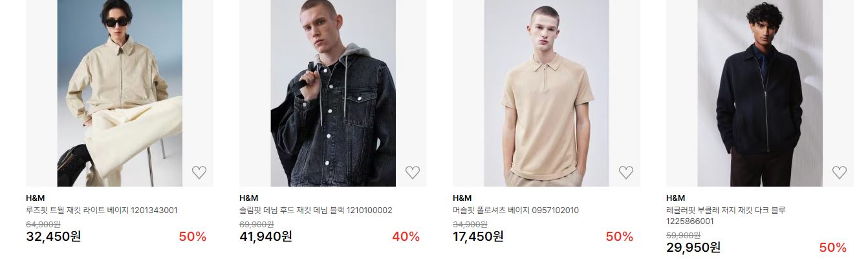Open product title 머슬핏 폴로셔츠 베이지
868x268 pixels.
tap(515, 211)
